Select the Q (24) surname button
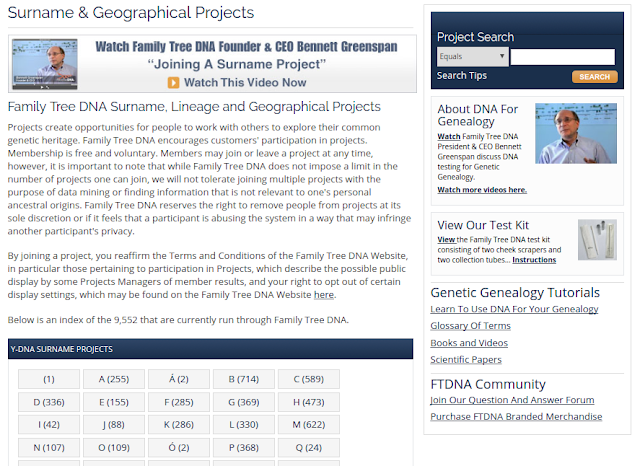Viewport: 640px width, 466px height. [309, 448]
